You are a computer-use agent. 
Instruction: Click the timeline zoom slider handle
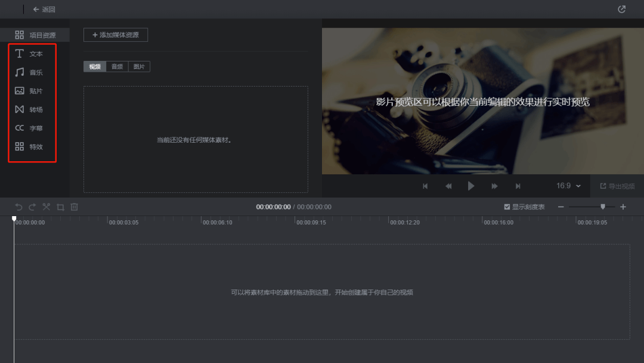pos(603,207)
